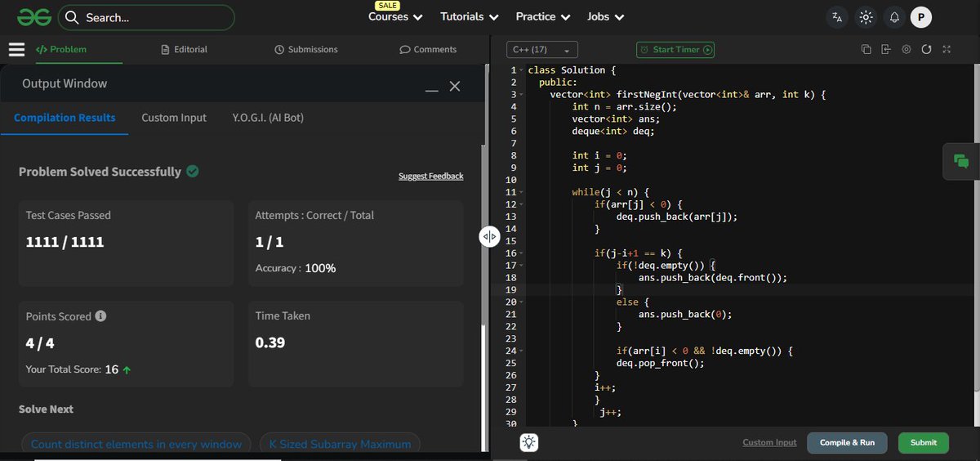Click the editor export/exit icon
The image size is (980, 461).
tap(886, 50)
